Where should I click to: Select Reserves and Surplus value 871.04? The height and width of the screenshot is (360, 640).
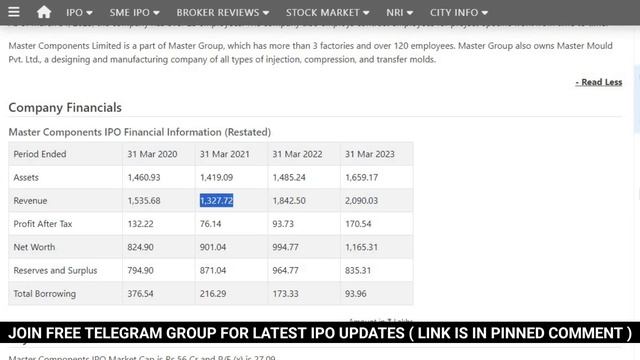tap(213, 270)
